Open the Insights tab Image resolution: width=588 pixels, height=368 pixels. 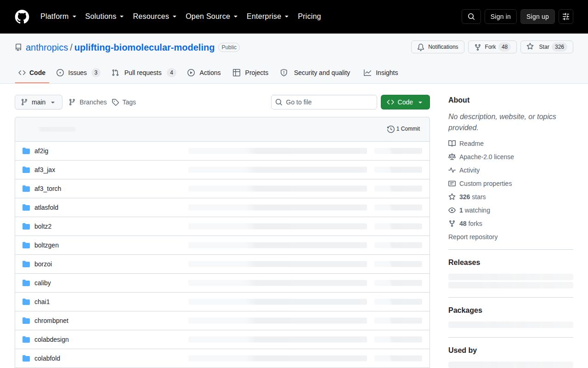click(381, 73)
